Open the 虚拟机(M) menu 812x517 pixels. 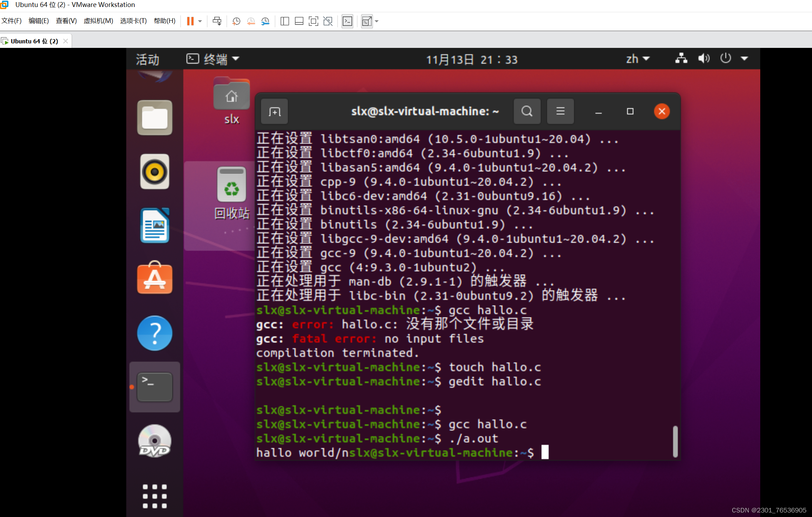point(98,21)
